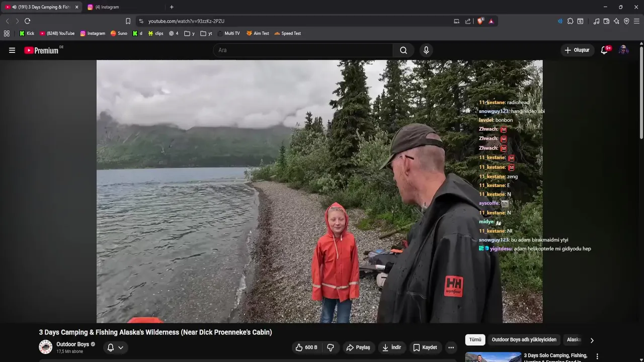Share this page from address bar
The width and height of the screenshot is (644, 362).
468,21
